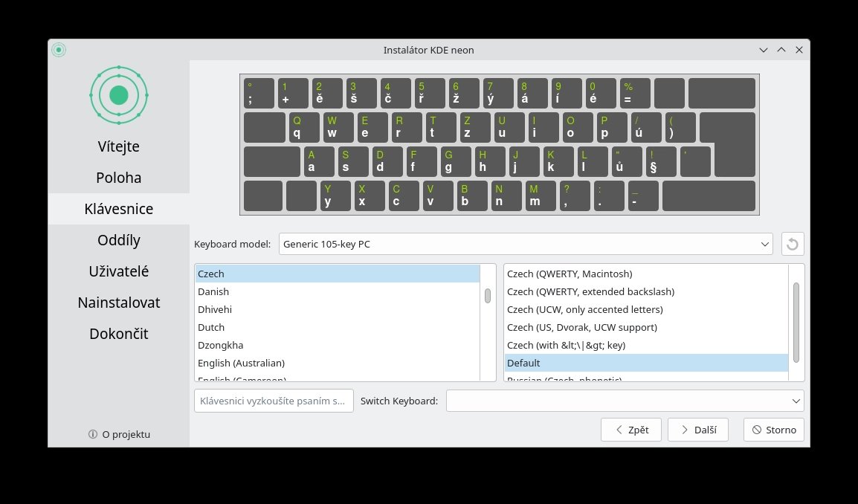This screenshot has width=858, height=504.
Task: Select Danish in the language list
Action: pyautogui.click(x=338, y=291)
